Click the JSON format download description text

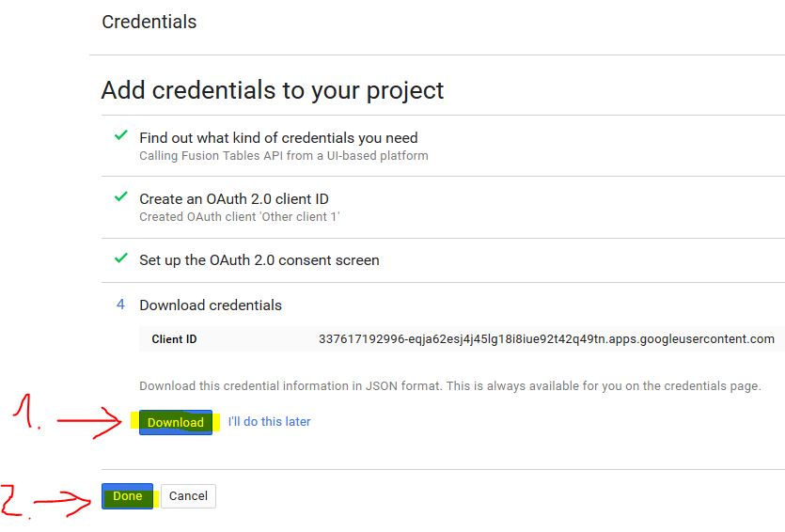click(450, 386)
